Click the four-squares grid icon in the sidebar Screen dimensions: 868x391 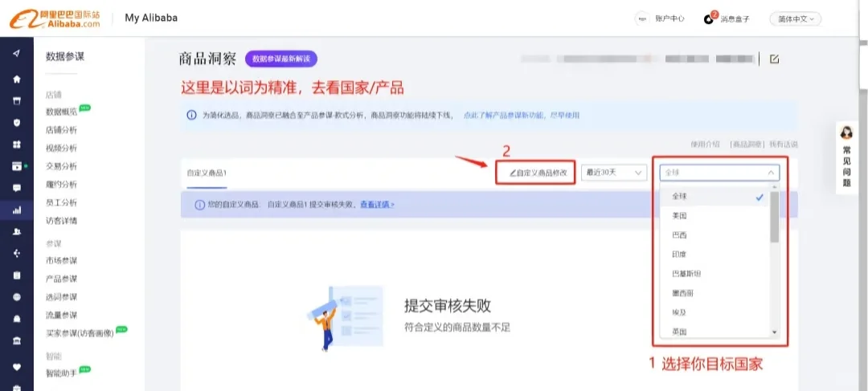click(x=17, y=145)
